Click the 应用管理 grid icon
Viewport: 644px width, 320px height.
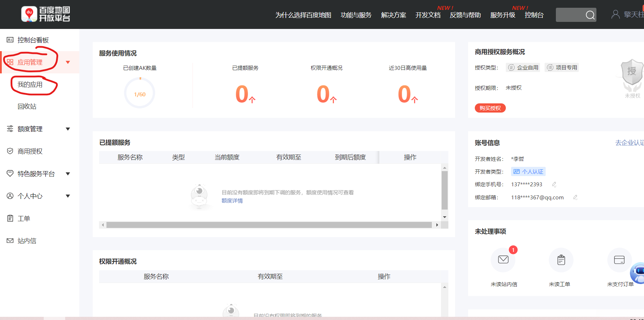click(x=10, y=62)
